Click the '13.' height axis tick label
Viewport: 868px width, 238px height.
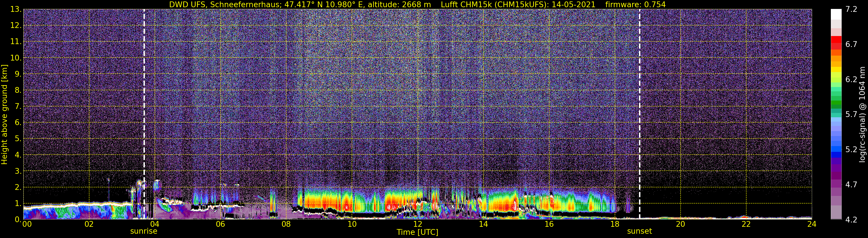click(16, 10)
